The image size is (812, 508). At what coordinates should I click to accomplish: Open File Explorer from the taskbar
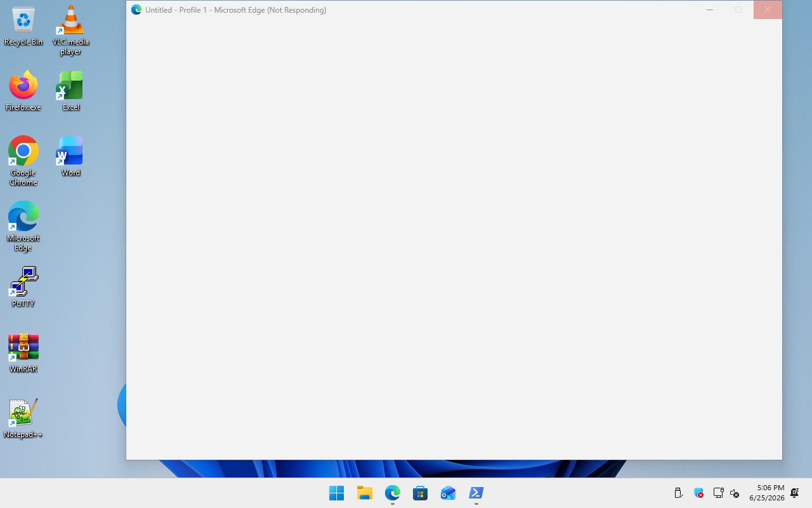pos(364,493)
